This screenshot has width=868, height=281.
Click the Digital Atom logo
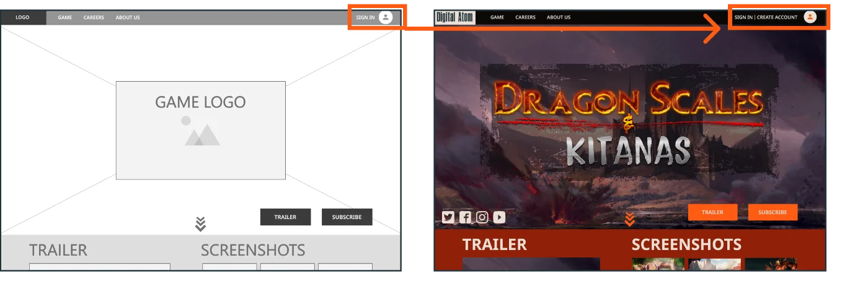click(x=455, y=17)
